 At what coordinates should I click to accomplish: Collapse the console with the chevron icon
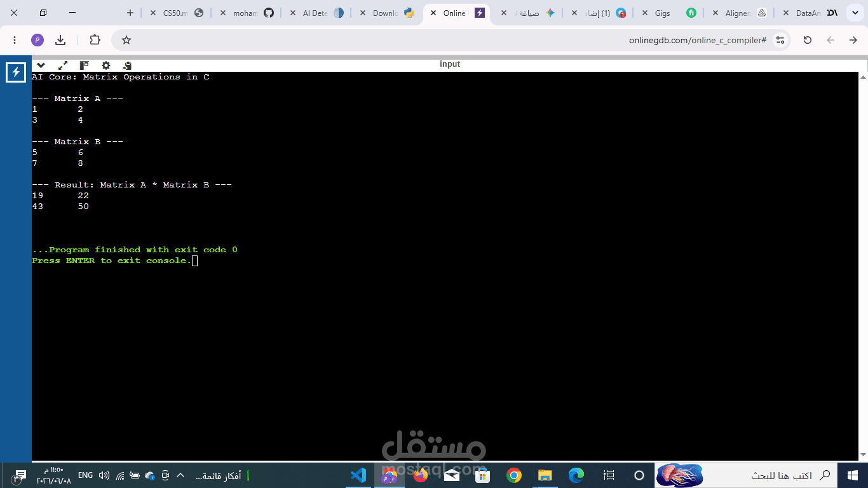pos(41,65)
